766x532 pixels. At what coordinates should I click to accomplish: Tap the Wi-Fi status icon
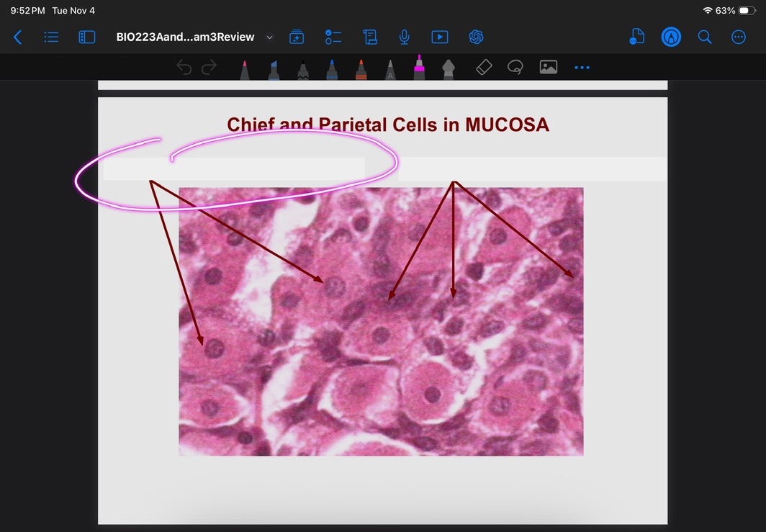(708, 10)
